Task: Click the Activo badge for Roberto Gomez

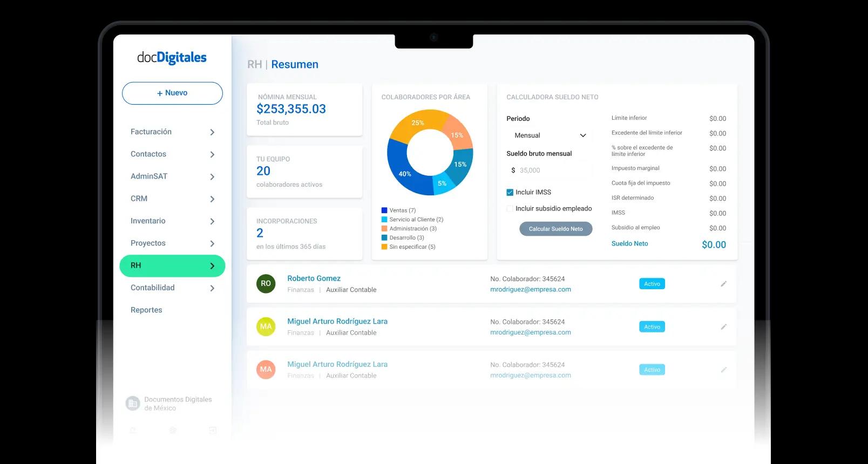Action: coord(652,284)
